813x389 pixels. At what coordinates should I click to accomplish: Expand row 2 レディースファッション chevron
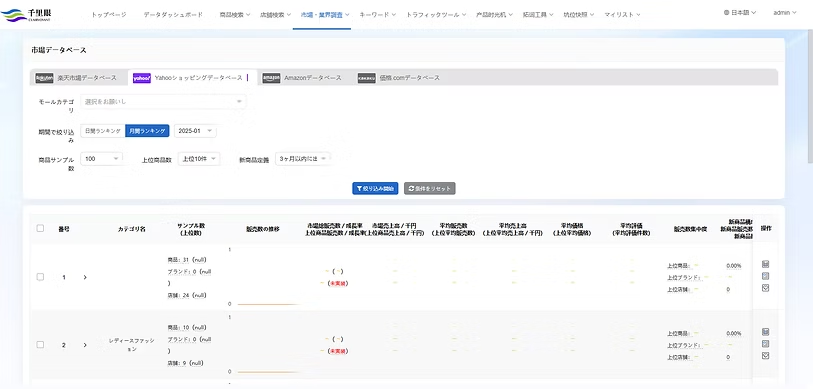(85, 345)
